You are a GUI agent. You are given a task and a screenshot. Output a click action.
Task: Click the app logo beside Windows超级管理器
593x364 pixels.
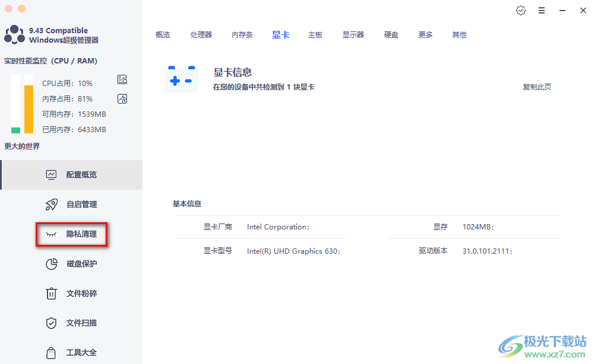click(x=15, y=35)
